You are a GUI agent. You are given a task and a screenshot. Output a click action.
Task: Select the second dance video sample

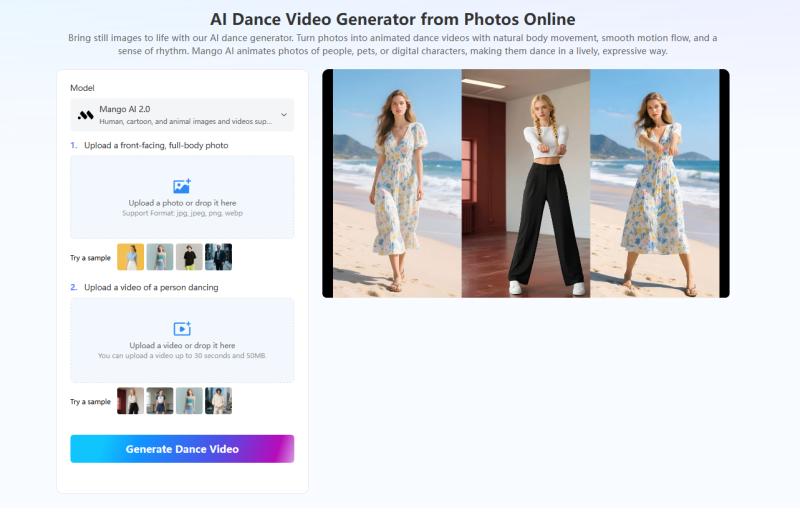coord(160,400)
